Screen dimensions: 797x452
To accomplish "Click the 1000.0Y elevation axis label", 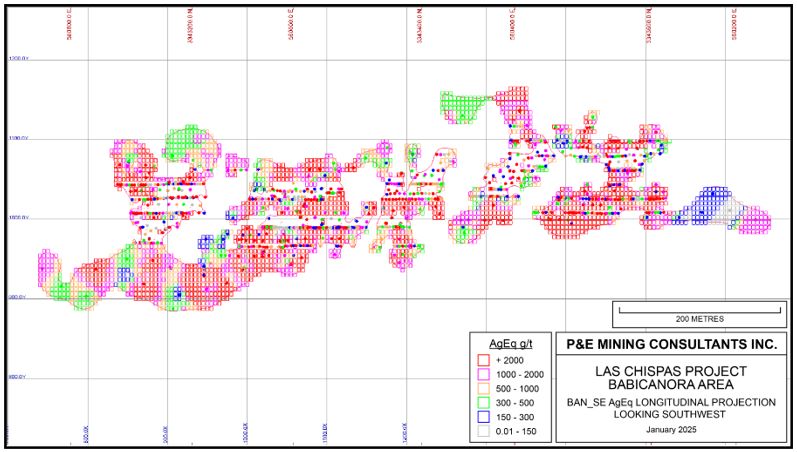I will coord(19,217).
